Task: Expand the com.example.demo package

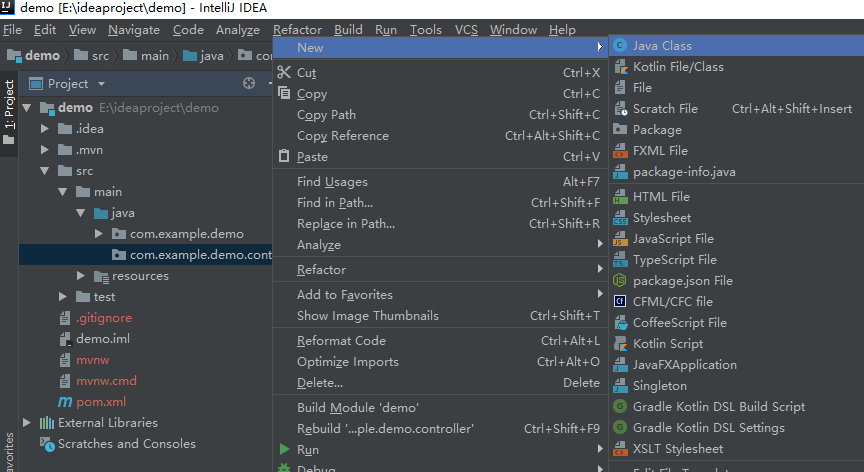Action: tap(99, 234)
